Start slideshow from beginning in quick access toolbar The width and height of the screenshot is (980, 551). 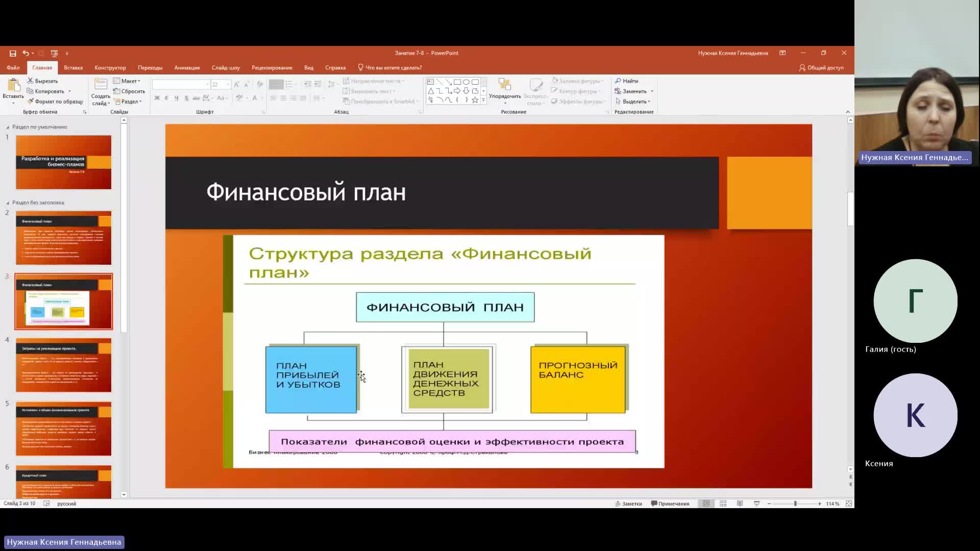tap(55, 53)
